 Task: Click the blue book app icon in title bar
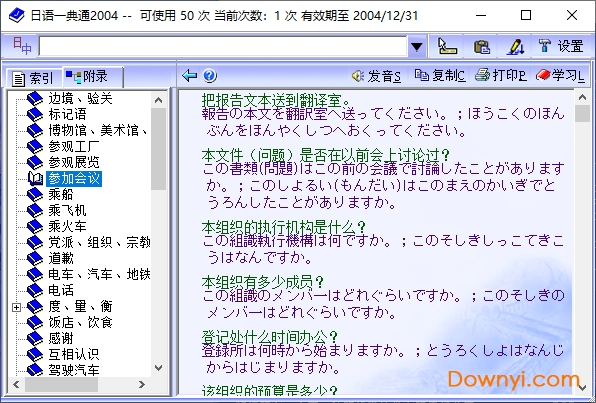17,16
